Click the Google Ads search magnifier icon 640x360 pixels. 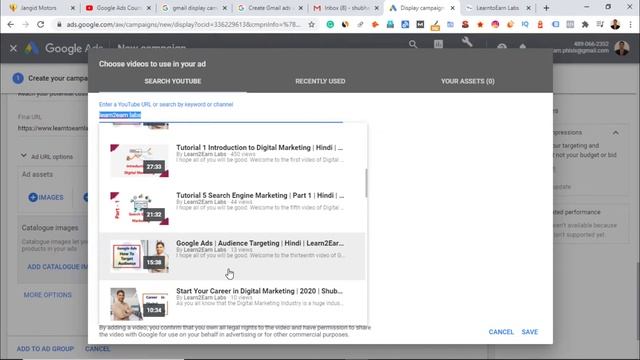point(413,44)
